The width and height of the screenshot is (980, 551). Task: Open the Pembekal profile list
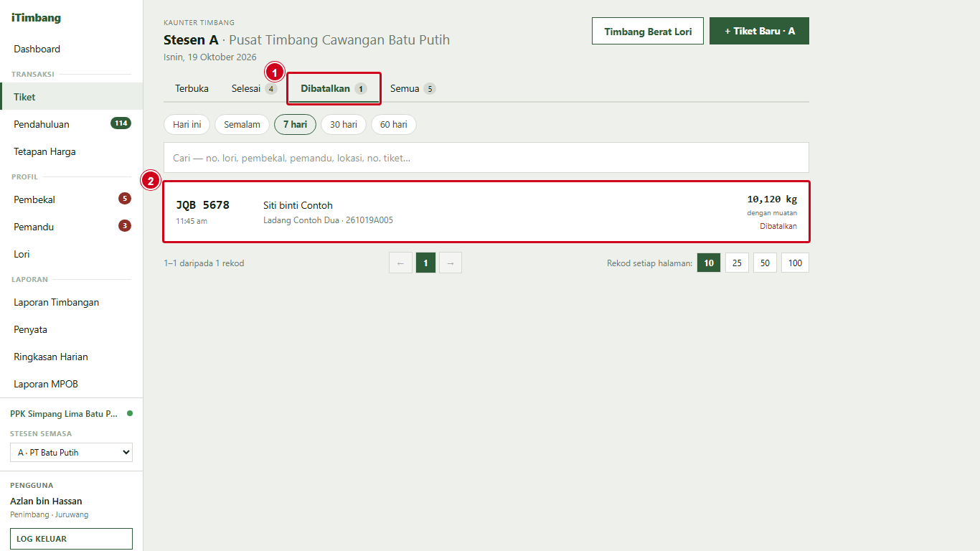(72, 199)
